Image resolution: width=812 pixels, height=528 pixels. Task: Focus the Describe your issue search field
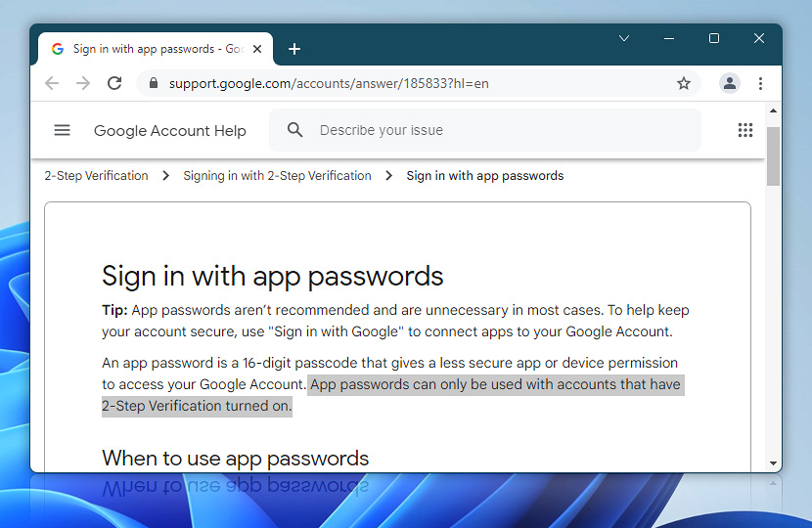tap(485, 130)
